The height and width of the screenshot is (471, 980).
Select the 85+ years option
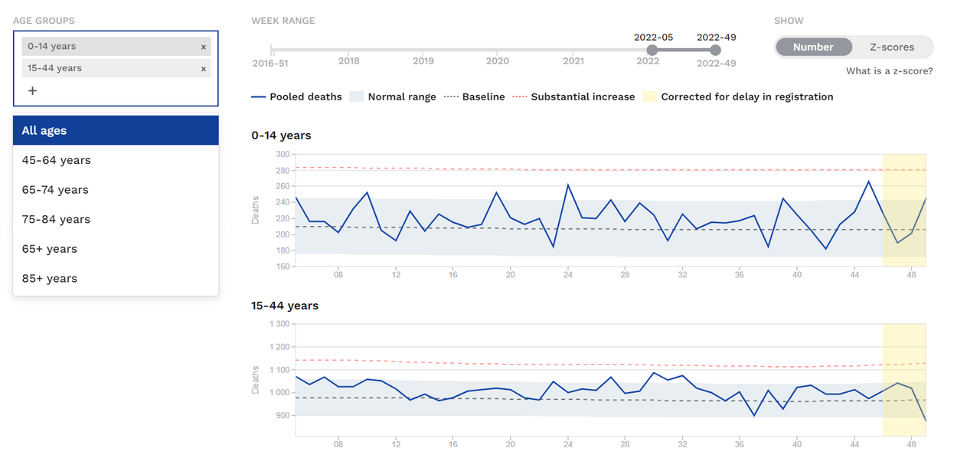click(x=116, y=279)
